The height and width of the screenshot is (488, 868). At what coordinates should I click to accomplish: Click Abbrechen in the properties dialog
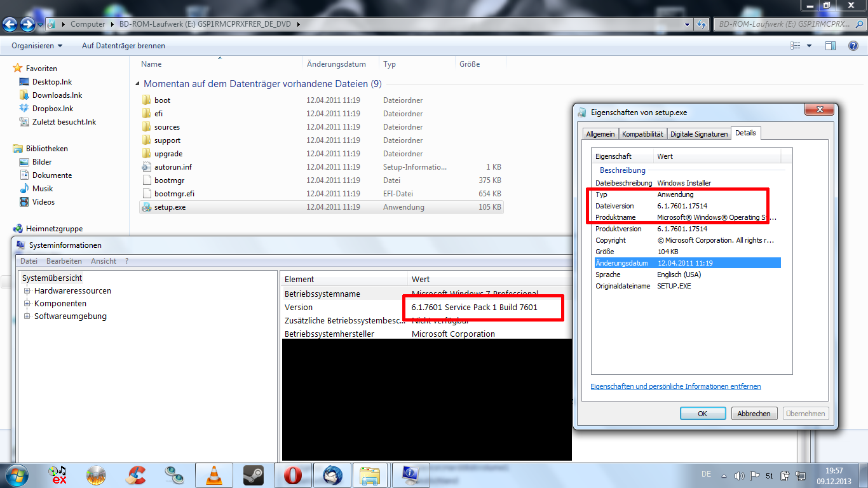pyautogui.click(x=754, y=414)
